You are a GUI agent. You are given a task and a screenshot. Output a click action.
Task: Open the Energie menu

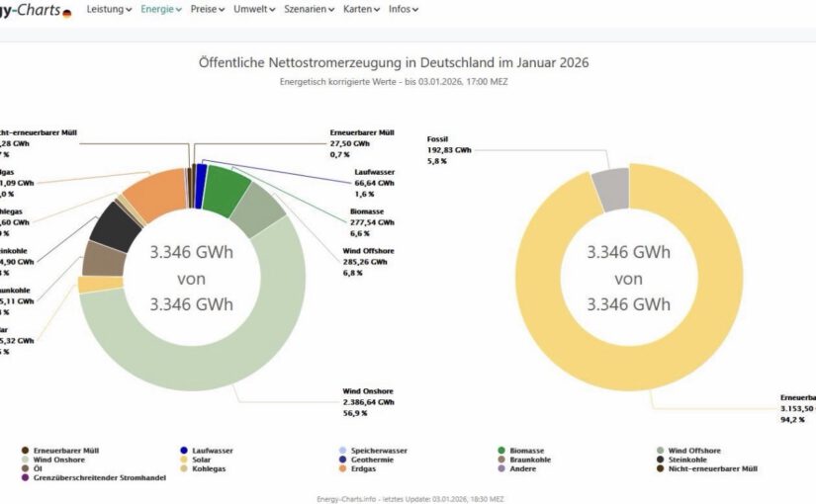pyautogui.click(x=160, y=9)
